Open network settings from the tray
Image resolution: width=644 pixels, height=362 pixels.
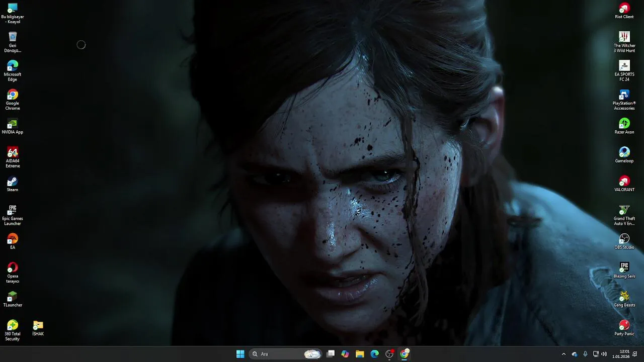click(x=596, y=354)
